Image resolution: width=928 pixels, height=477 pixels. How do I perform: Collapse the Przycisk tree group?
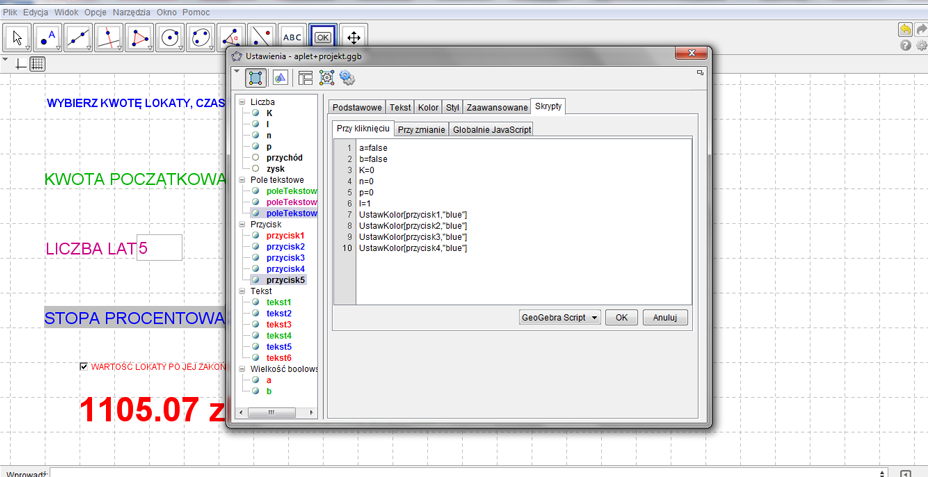[242, 224]
